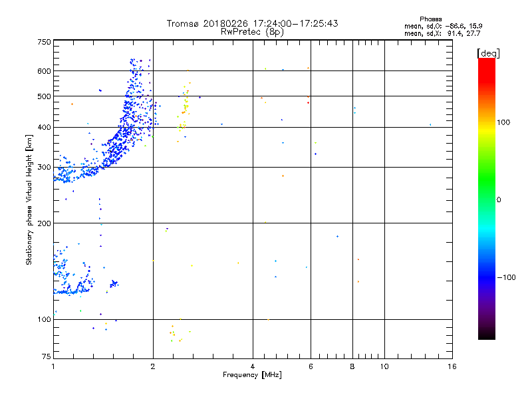The height and width of the screenshot is (399, 532).
Task: Click the y-axis tick label '750'
Action: [44, 42]
